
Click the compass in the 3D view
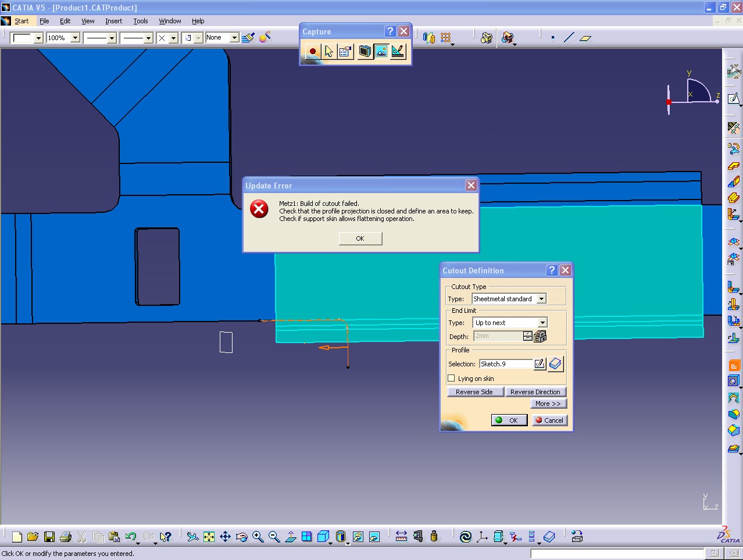tap(693, 94)
